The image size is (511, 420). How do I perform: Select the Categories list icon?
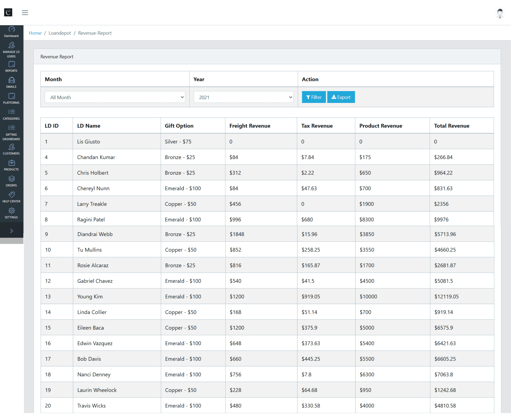pos(11,114)
